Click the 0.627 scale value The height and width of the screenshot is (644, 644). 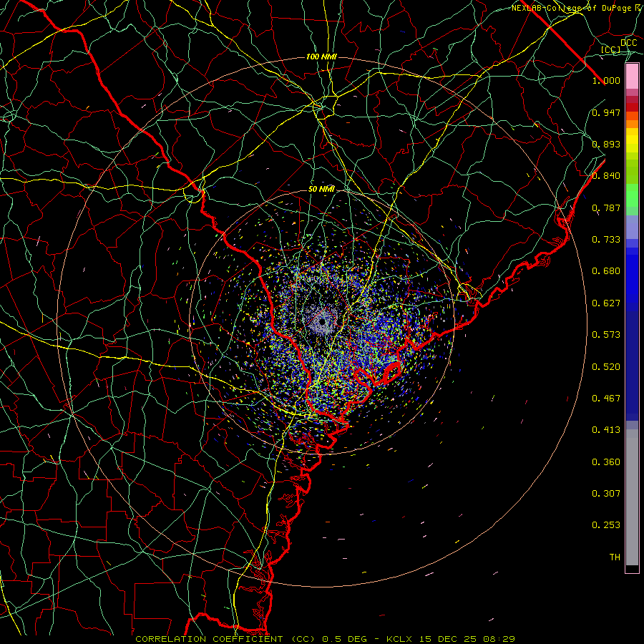606,303
